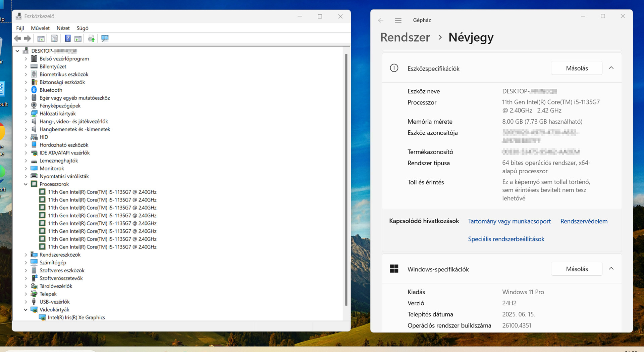Collapse the Eszközspecifikációk section chevron
This screenshot has height=352, width=644.
tap(611, 68)
